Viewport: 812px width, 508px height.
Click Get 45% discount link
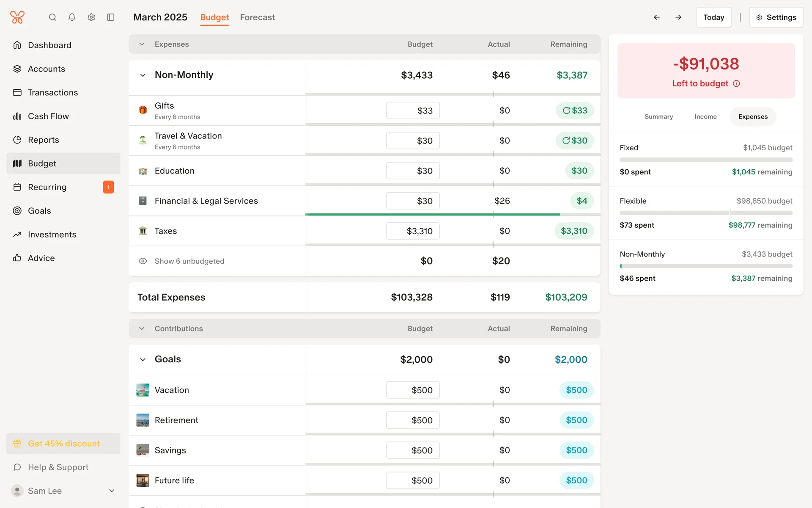[63, 443]
